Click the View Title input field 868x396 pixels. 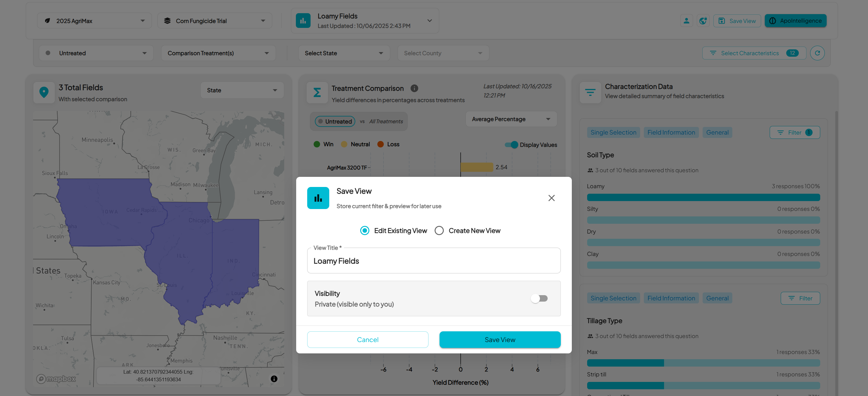[x=434, y=261]
